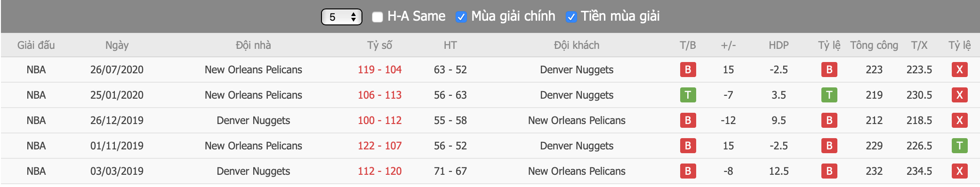The image size is (980, 187).
Task: Enable the H-A Same checkbox
Action: click(377, 17)
